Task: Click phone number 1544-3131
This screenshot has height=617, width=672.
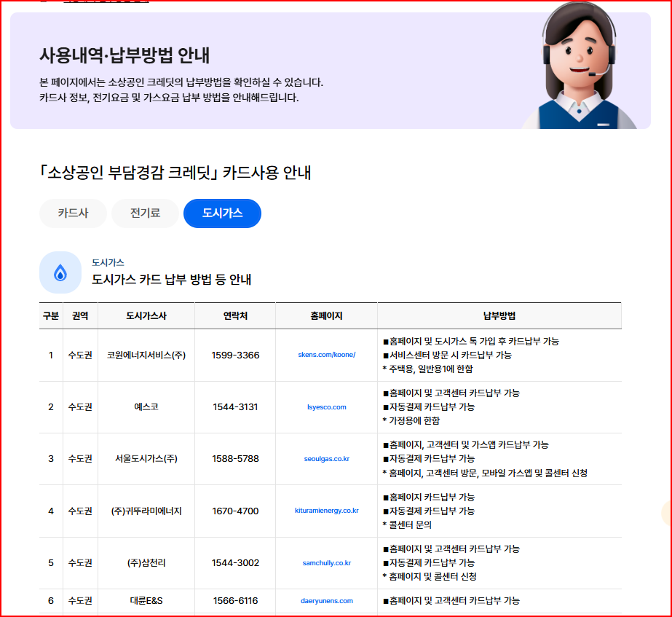Action: pyautogui.click(x=235, y=407)
